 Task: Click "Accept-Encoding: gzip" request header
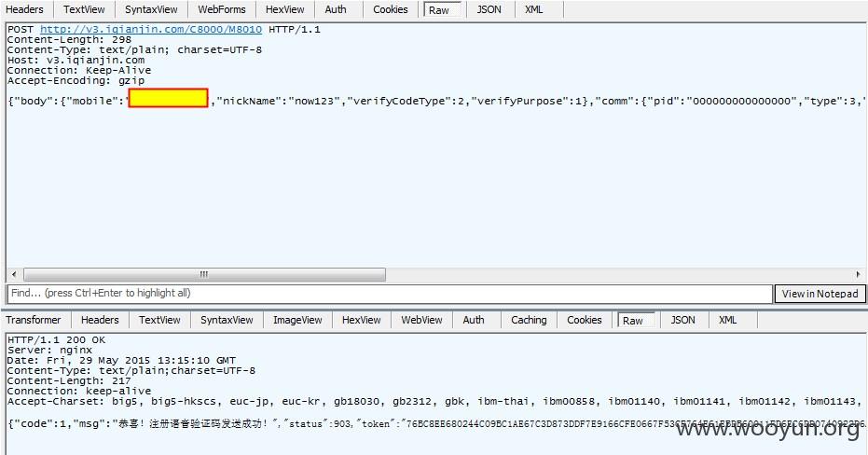click(x=76, y=81)
